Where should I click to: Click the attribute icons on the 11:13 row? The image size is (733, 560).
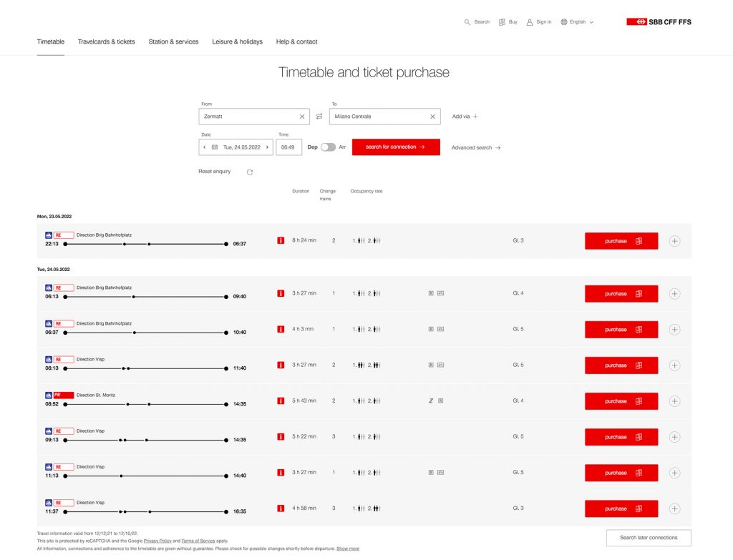436,472
